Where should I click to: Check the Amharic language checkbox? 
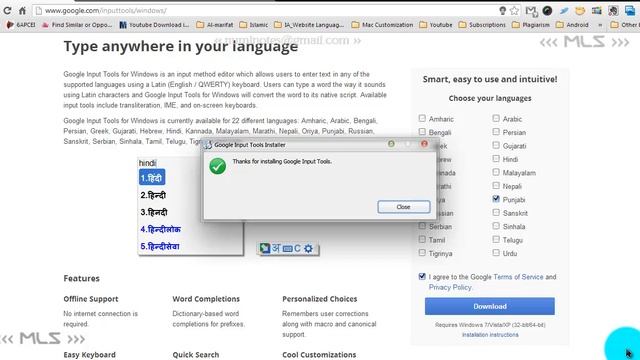[422, 118]
